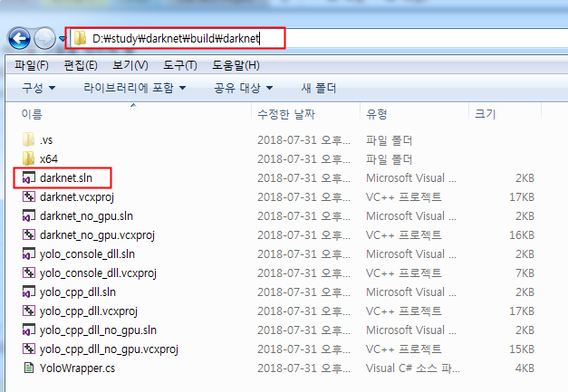This screenshot has width=568, height=392.
Task: Click the 4KB size of YoloWrapper.cs
Action: pyautogui.click(x=525, y=368)
